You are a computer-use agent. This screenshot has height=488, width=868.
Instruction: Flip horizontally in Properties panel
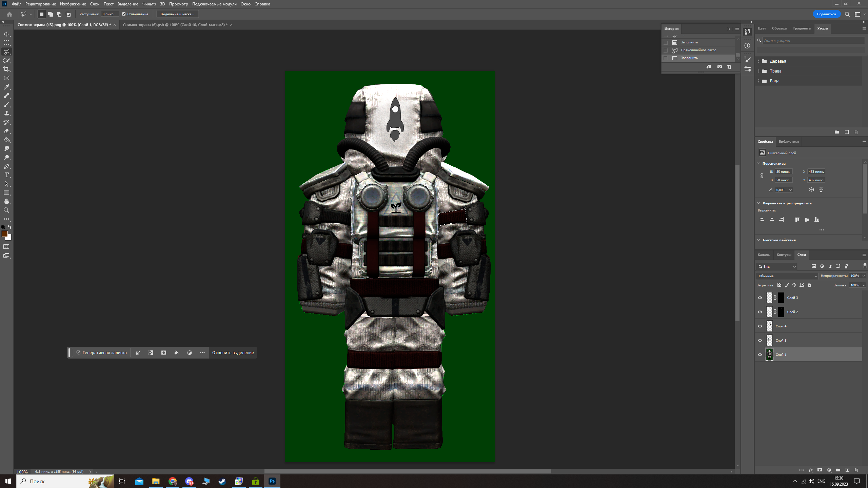tap(811, 190)
